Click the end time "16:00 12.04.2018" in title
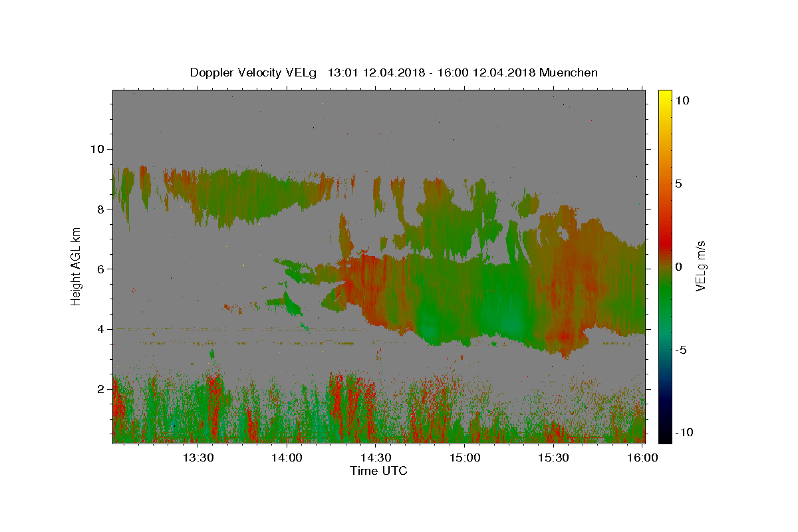Image resolution: width=798 pixels, height=532 pixels. pyautogui.click(x=486, y=72)
